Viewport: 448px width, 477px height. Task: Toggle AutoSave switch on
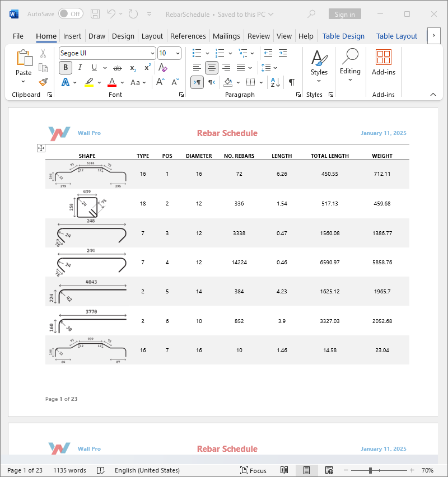[71, 14]
